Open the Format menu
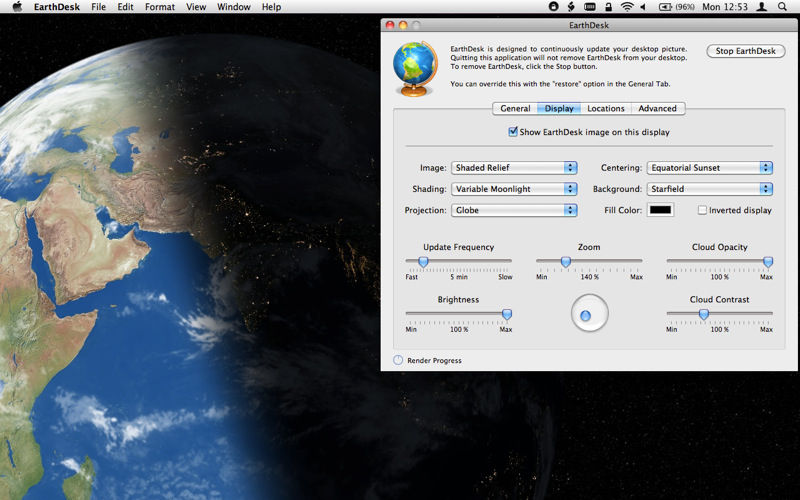Image resolution: width=800 pixels, height=500 pixels. point(160,7)
